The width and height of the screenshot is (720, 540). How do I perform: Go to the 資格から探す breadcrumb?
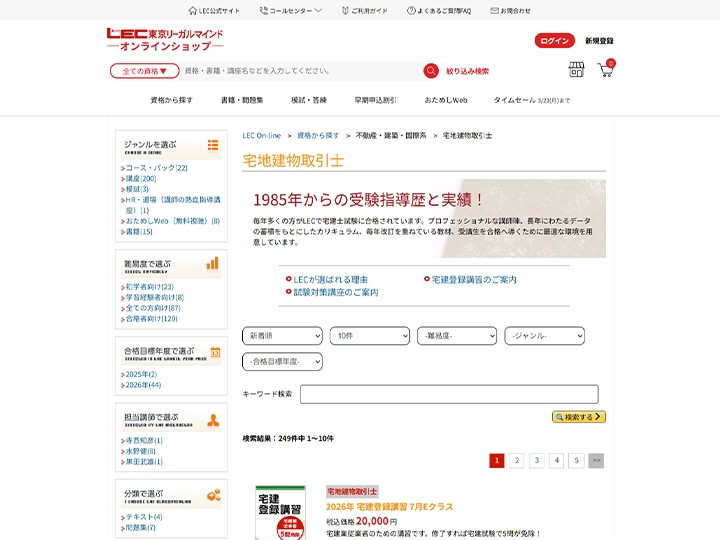click(x=318, y=135)
